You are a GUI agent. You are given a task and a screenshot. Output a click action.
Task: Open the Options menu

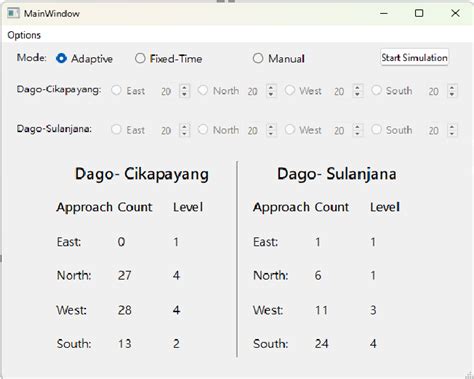24,35
